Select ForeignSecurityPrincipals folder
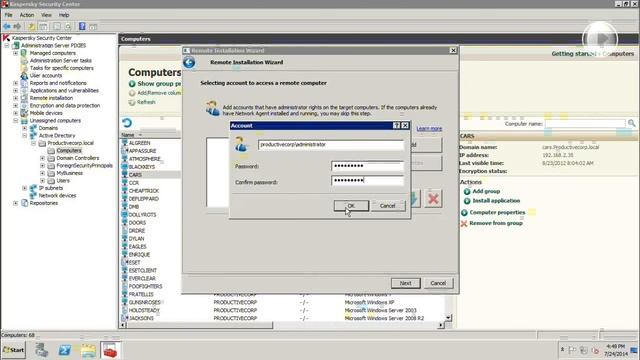The height and width of the screenshot is (360, 640). point(84,165)
